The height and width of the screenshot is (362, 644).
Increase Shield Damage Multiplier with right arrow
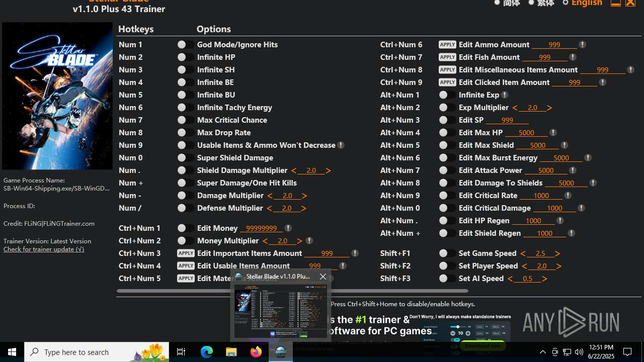point(329,170)
